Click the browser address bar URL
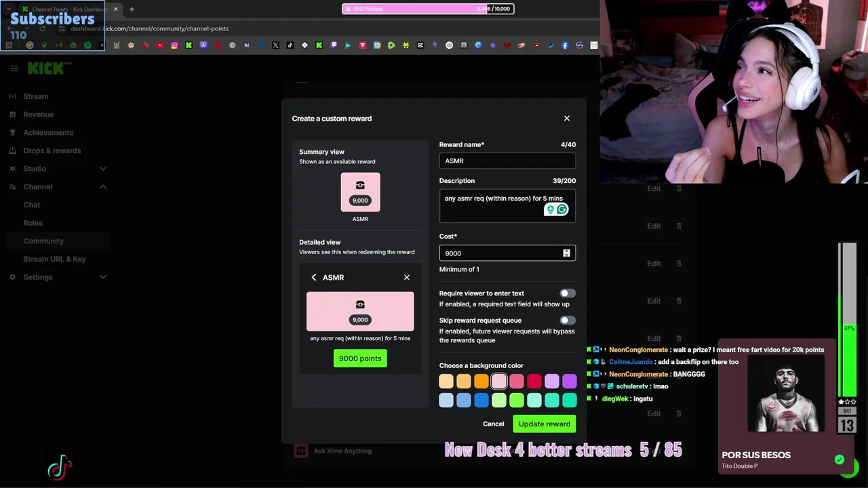Viewport: 868px width, 488px height. click(149, 28)
